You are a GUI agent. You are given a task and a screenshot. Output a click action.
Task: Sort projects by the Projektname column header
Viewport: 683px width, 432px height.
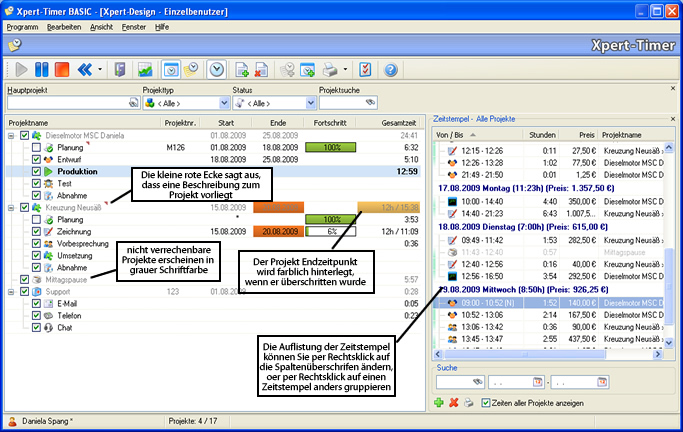tap(83, 123)
